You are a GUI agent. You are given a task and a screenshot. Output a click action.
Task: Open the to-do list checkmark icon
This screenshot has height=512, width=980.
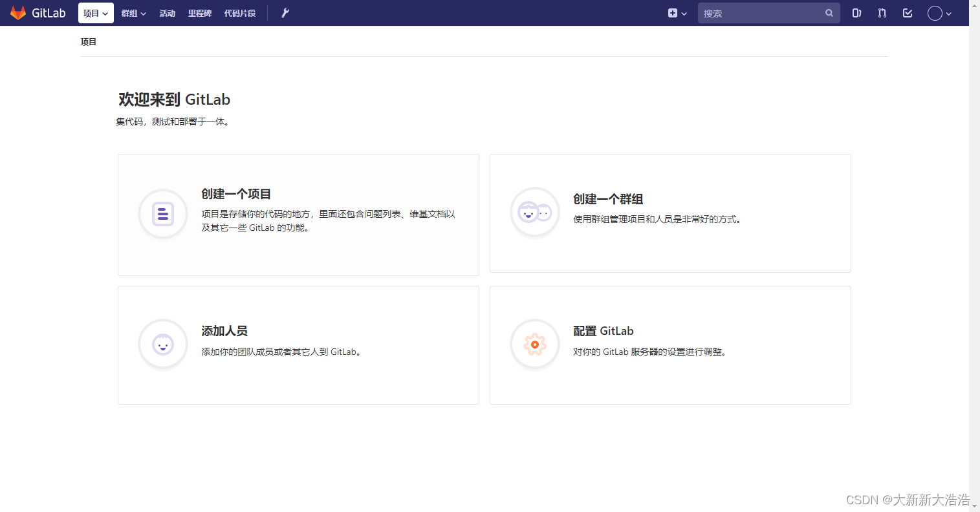click(x=908, y=13)
